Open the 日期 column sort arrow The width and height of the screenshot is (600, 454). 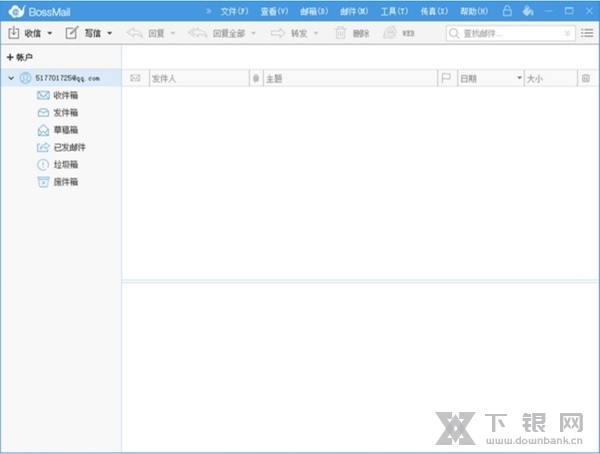point(519,78)
